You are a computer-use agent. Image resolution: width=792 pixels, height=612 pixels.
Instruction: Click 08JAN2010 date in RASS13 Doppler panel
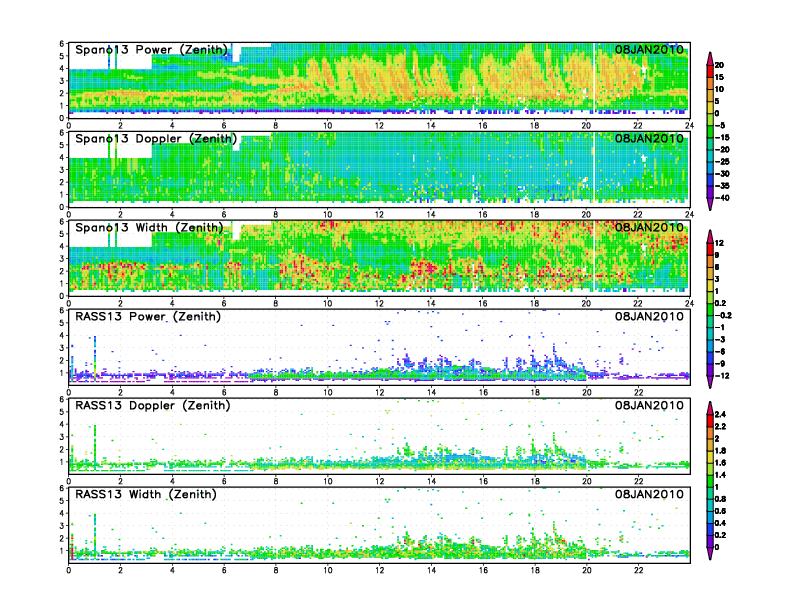649,405
